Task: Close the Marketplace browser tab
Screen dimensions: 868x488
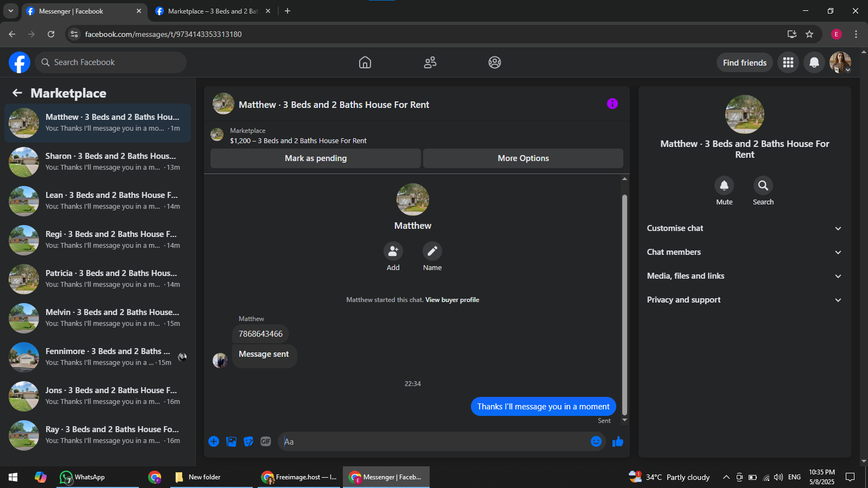Action: [268, 11]
